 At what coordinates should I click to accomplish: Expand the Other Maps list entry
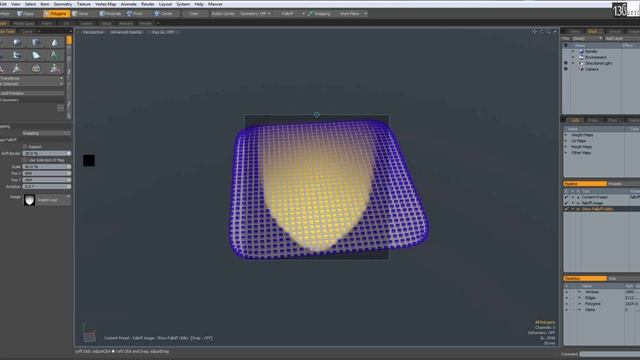coord(566,153)
